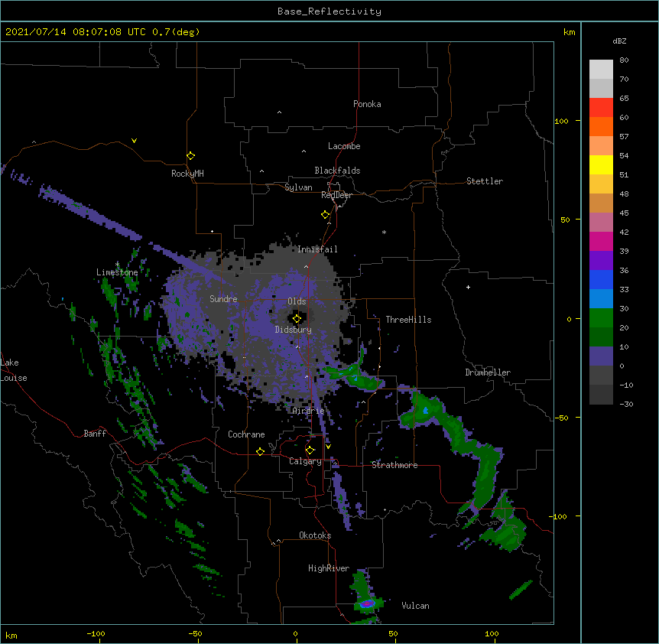
Task: Click the Cochrane town label
Action: [x=246, y=434]
